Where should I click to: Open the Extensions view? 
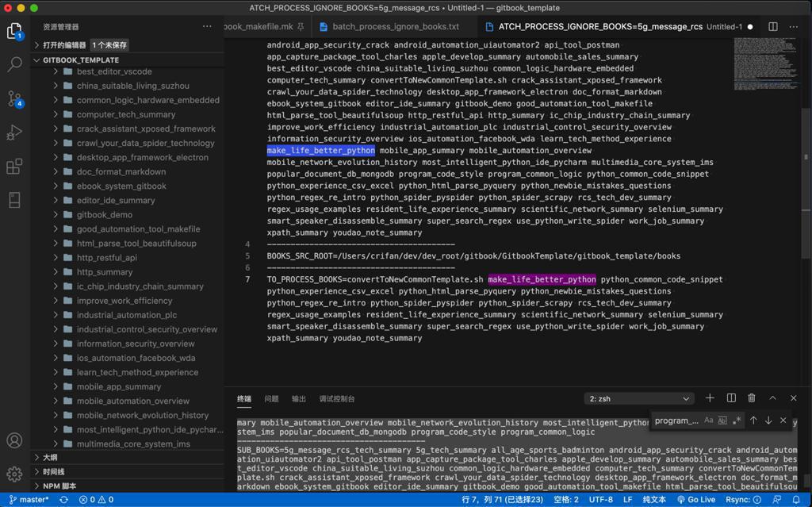coord(14,167)
